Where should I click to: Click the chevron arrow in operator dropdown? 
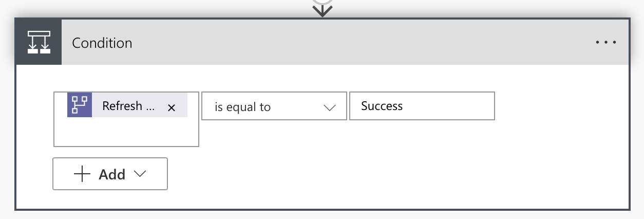click(x=330, y=107)
